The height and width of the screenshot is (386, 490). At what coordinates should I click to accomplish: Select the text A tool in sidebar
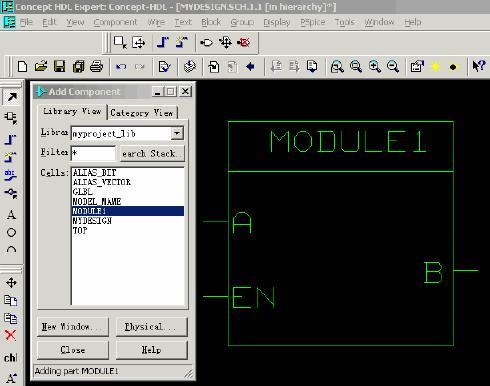point(11,214)
